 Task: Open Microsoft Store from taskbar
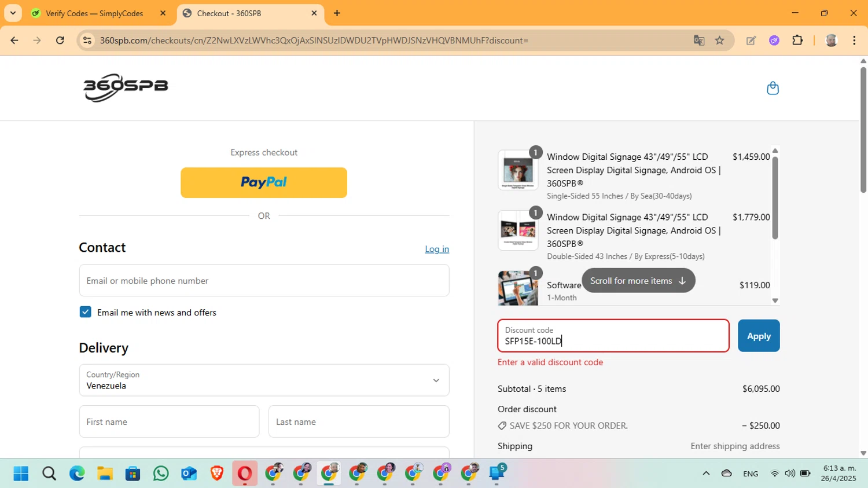(133, 474)
